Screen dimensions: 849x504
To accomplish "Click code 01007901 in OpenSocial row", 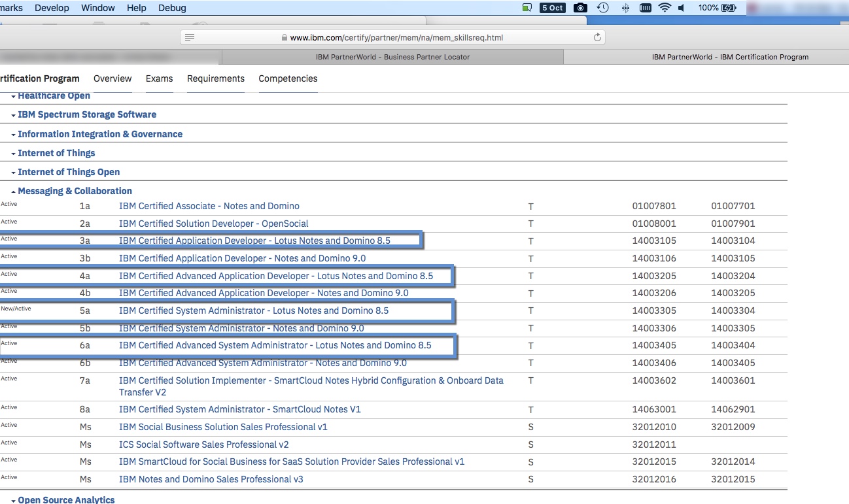I will (733, 224).
